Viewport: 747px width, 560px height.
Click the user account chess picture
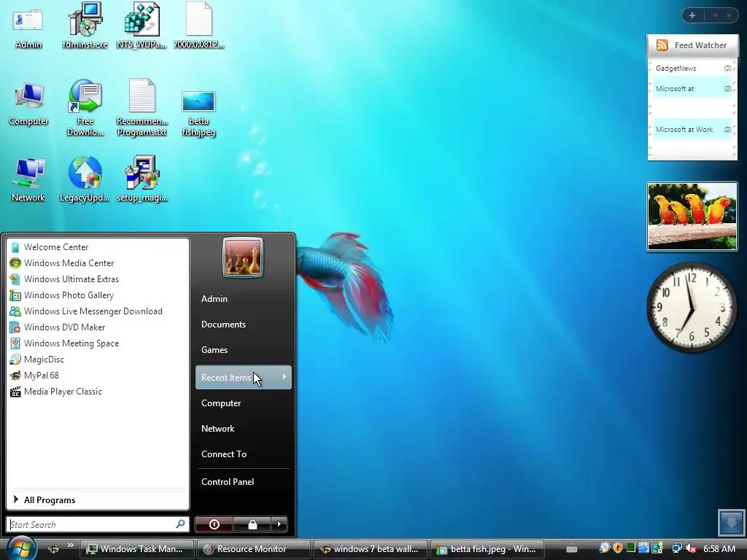pyautogui.click(x=242, y=257)
